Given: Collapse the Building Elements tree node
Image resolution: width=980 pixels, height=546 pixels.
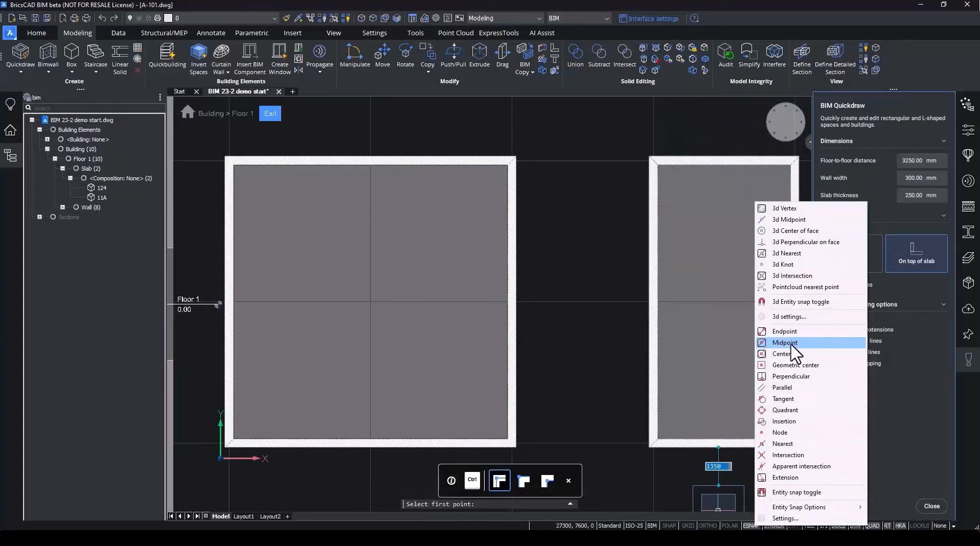Looking at the screenshot, I should [x=39, y=130].
